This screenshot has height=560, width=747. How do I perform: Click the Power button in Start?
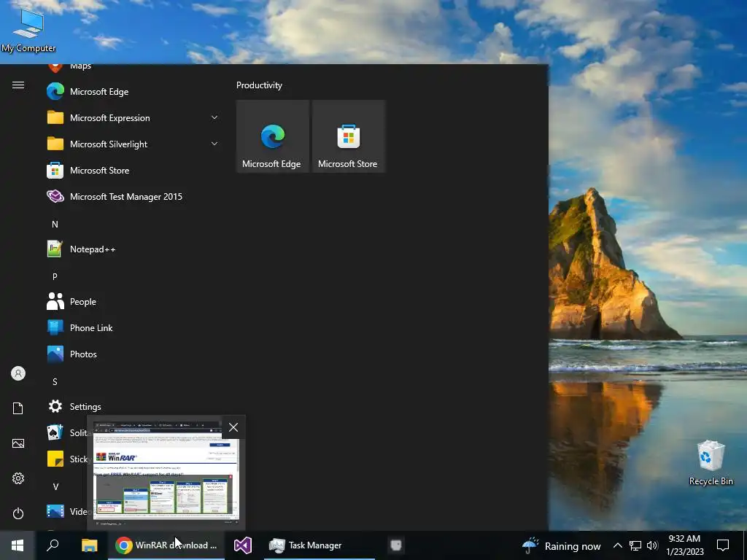18,513
